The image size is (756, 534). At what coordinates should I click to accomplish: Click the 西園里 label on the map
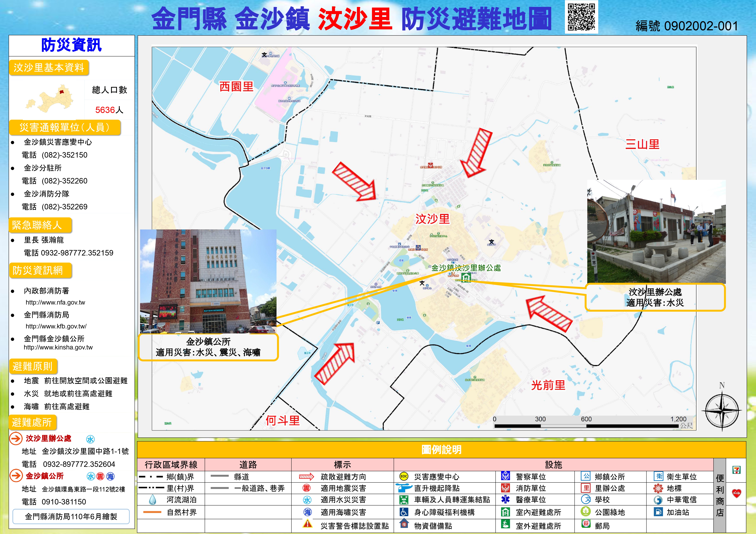[236, 87]
